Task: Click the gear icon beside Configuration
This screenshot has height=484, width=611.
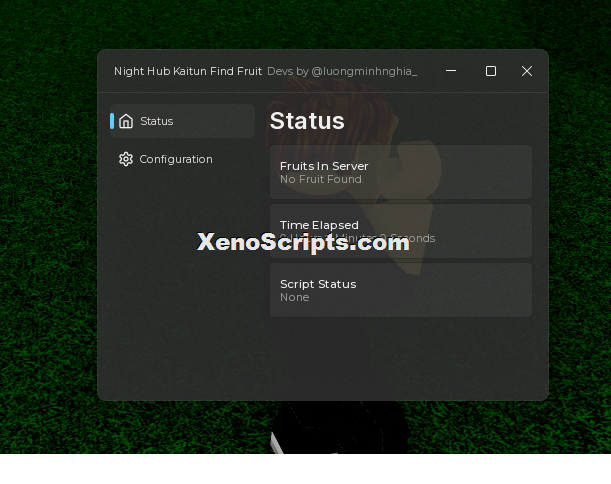Action: tap(126, 159)
